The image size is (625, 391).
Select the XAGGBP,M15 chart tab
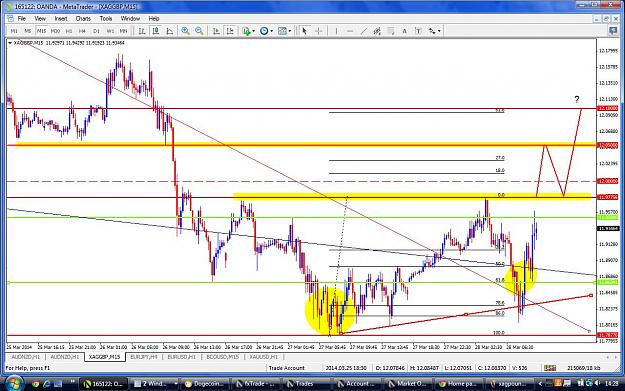coord(104,357)
